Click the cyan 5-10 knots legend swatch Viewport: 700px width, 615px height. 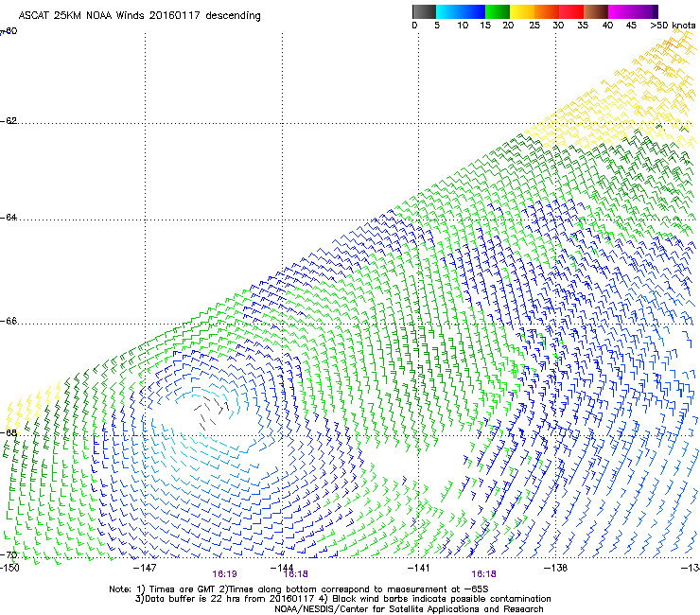click(448, 11)
